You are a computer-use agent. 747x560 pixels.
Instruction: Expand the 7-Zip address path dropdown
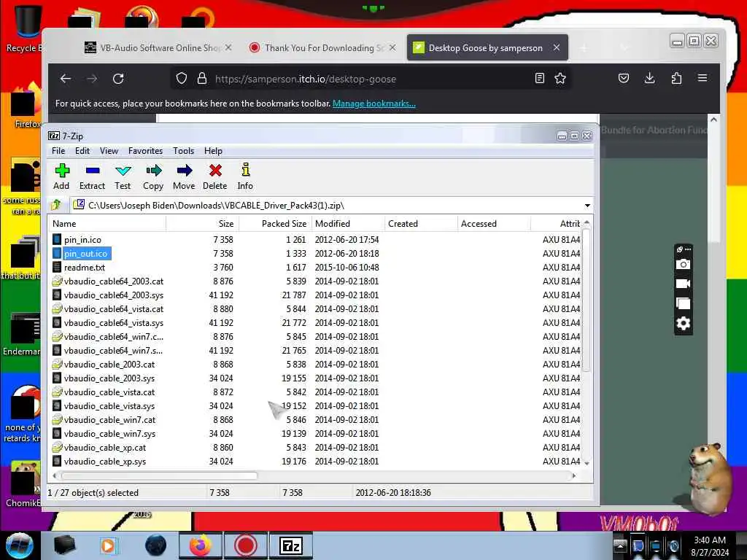point(587,206)
